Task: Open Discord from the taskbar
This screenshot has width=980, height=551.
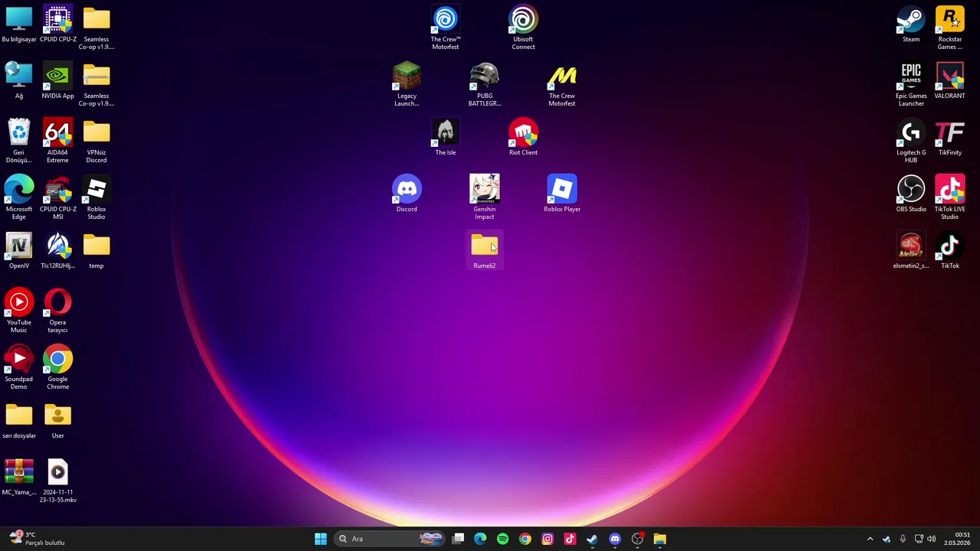Action: (x=615, y=539)
